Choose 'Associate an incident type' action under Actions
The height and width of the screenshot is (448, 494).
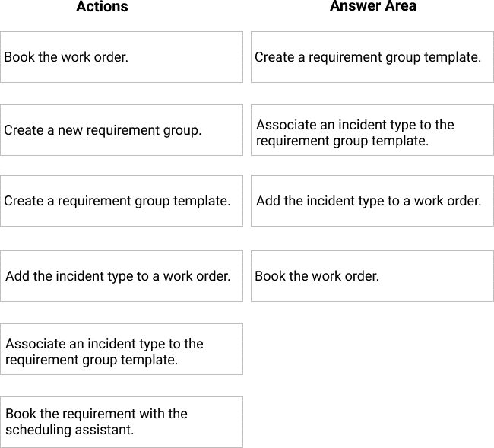pyautogui.click(x=122, y=349)
